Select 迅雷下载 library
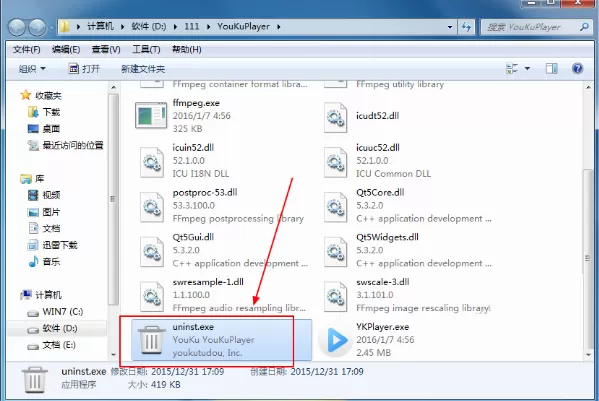The image size is (599, 401). click(x=52, y=245)
